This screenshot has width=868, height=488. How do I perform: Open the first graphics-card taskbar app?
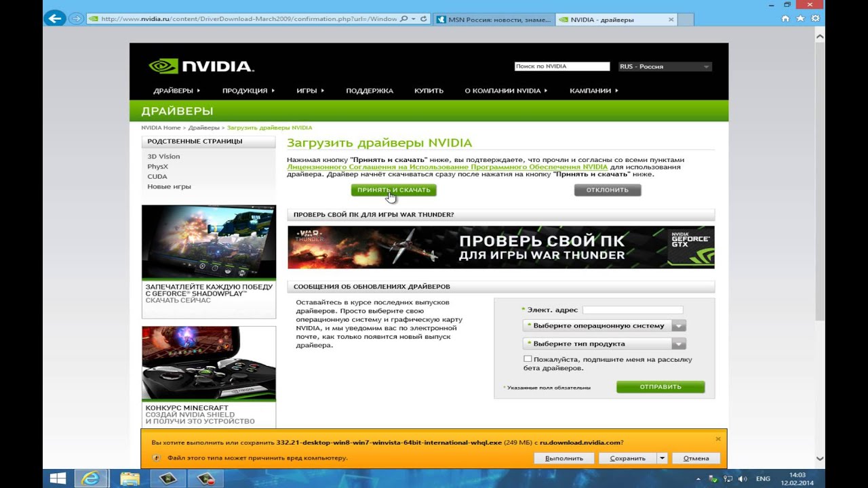(167, 479)
